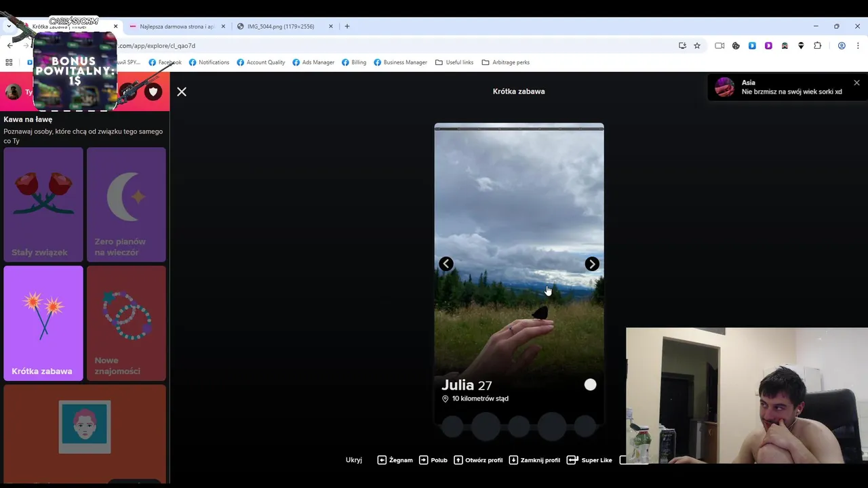Viewport: 868px width, 488px height.
Task: Click the browser back arrow
Action: (9, 45)
